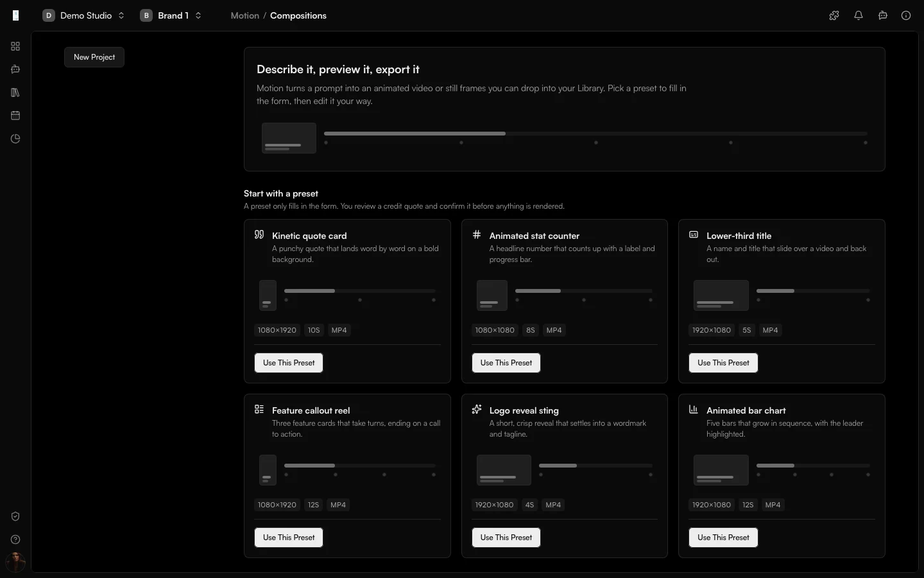Screen dimensions: 924x578
Task: Click the sparkle icon on Logo reveal sting
Action: 477,410
